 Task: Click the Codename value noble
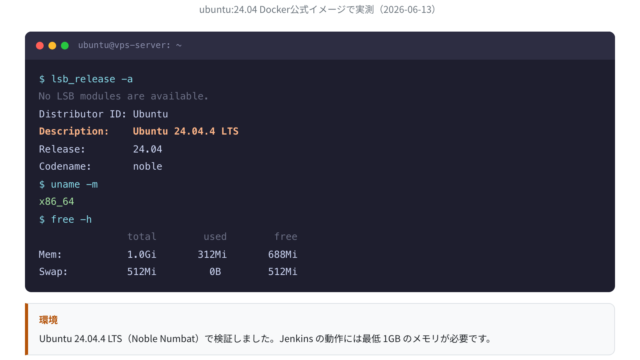point(147,167)
